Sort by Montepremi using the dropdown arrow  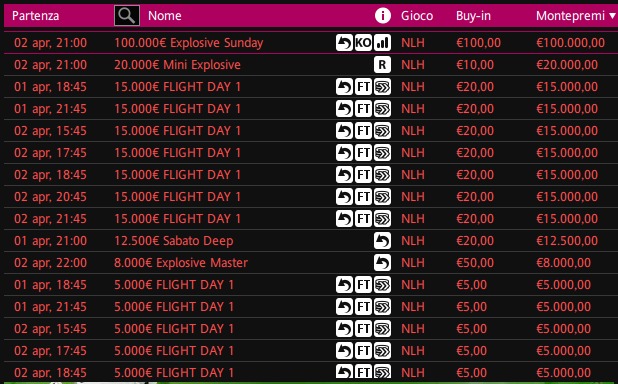point(612,16)
